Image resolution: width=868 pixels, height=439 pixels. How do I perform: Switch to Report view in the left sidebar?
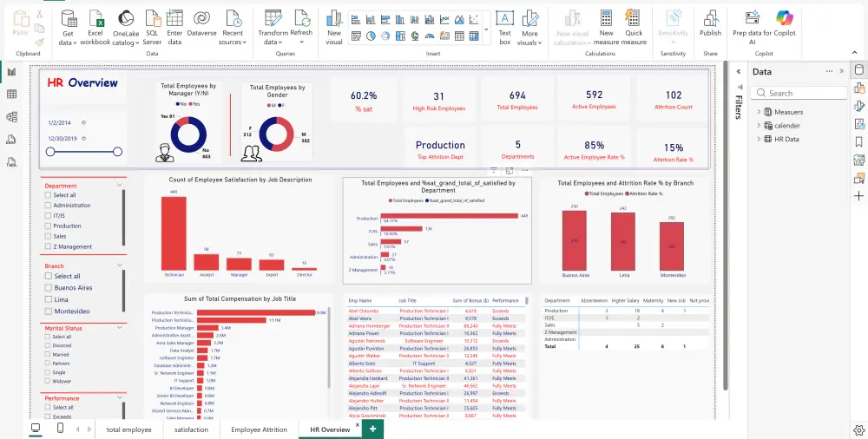[x=11, y=71]
